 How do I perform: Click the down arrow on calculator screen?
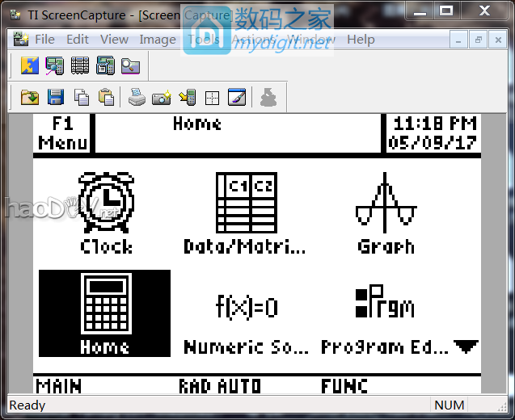tap(466, 346)
